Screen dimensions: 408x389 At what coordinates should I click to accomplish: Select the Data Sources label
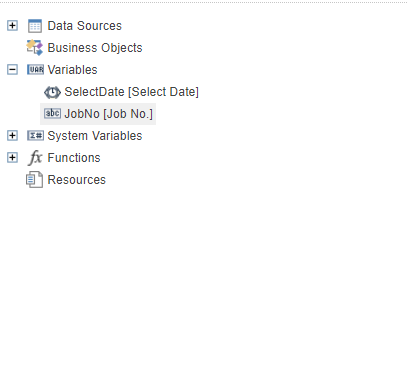click(x=85, y=26)
